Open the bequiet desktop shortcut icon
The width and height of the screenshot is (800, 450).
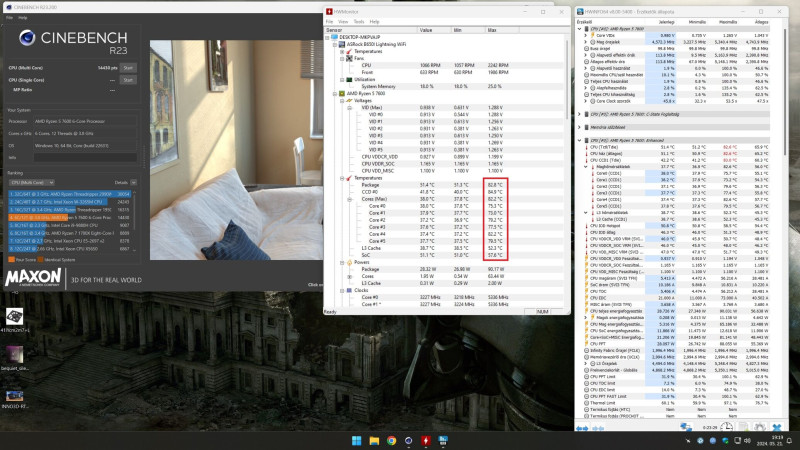click(14, 355)
